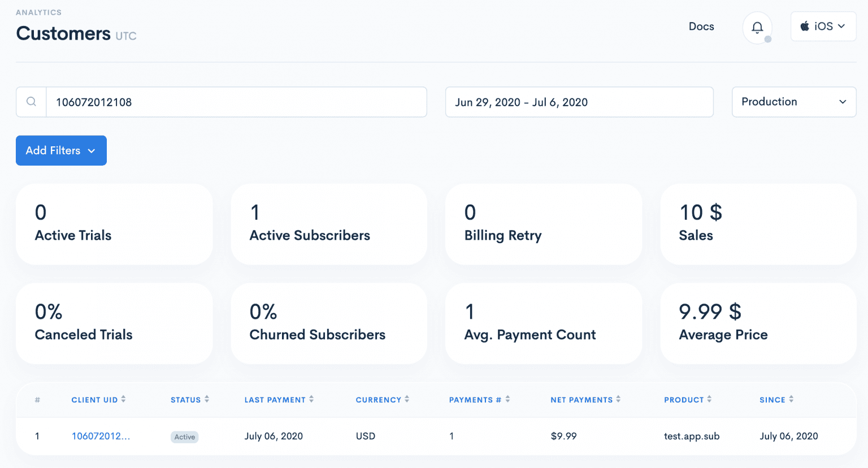Open the Jun 29 - Jul 6 date range picker
868x468 pixels.
579,102
